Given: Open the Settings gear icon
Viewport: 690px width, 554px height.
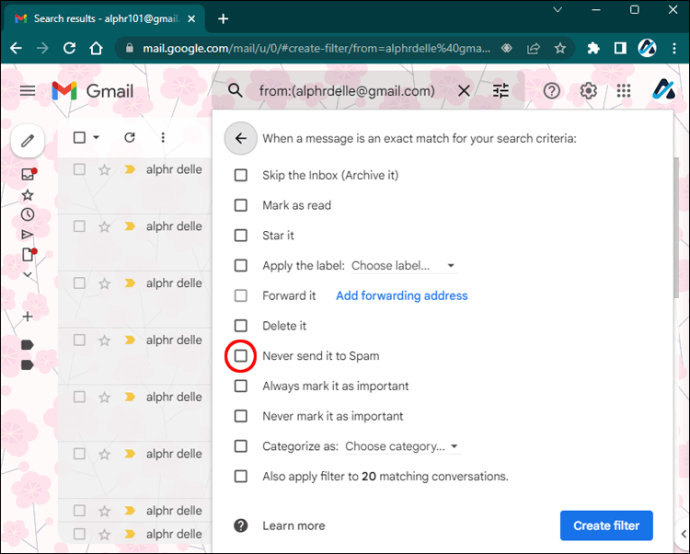Looking at the screenshot, I should 588,91.
